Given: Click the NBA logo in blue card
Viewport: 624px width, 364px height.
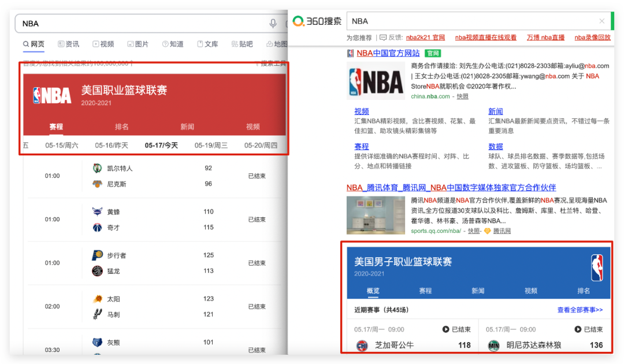Looking at the screenshot, I should [x=597, y=268].
